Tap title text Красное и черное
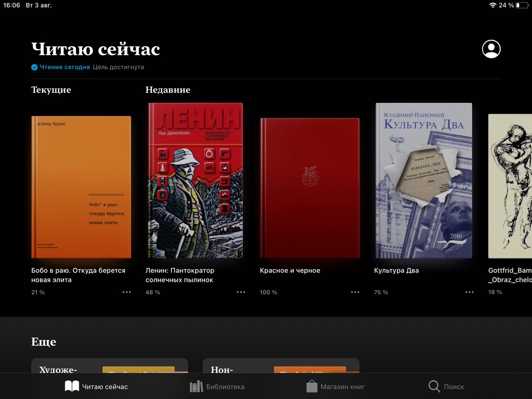Viewport: 532px width, 399px height. [x=290, y=270]
